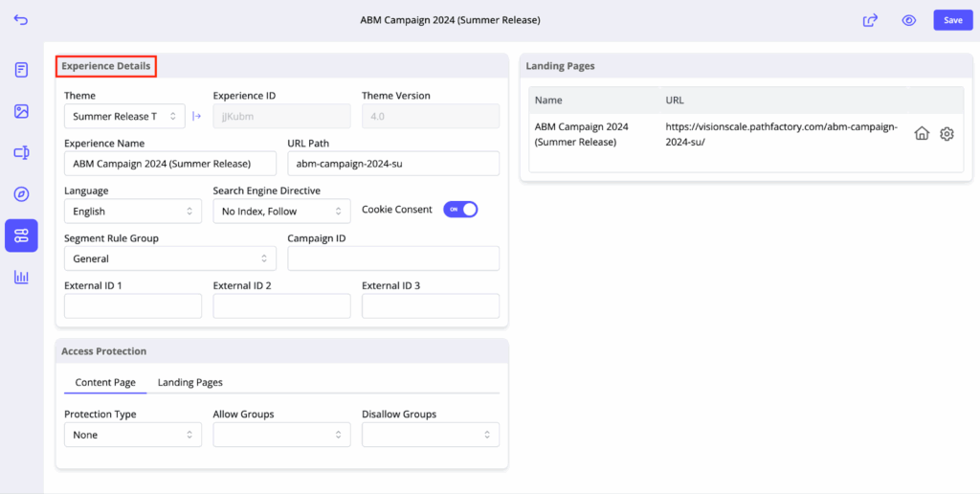Viewport: 980px width, 494px height.
Task: Click the visionscale.pathfactory.com landing page URL
Action: [781, 134]
